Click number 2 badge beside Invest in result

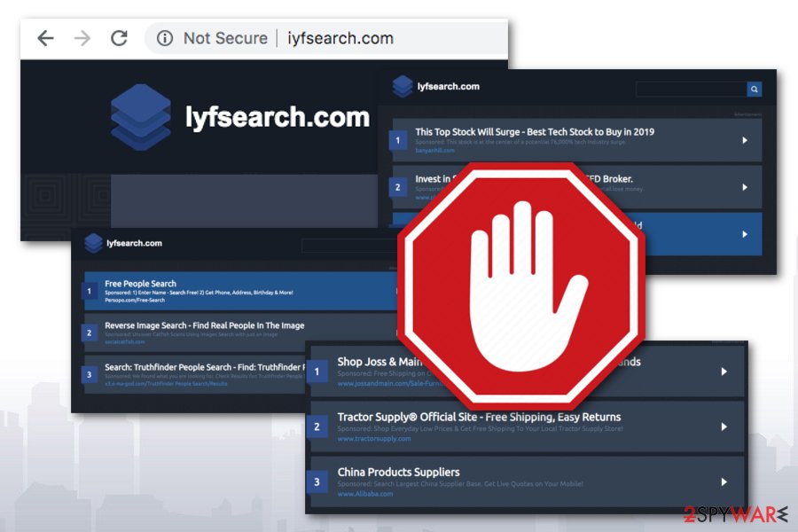click(398, 187)
